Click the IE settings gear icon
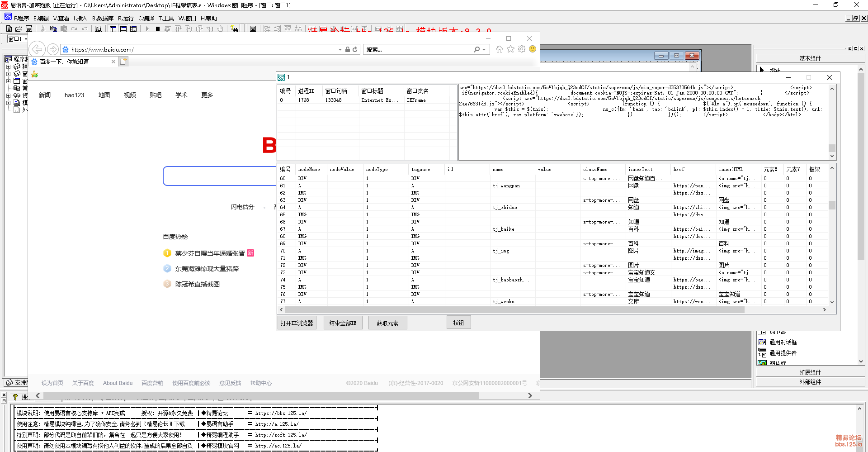The height and width of the screenshot is (452, 868). click(x=522, y=49)
